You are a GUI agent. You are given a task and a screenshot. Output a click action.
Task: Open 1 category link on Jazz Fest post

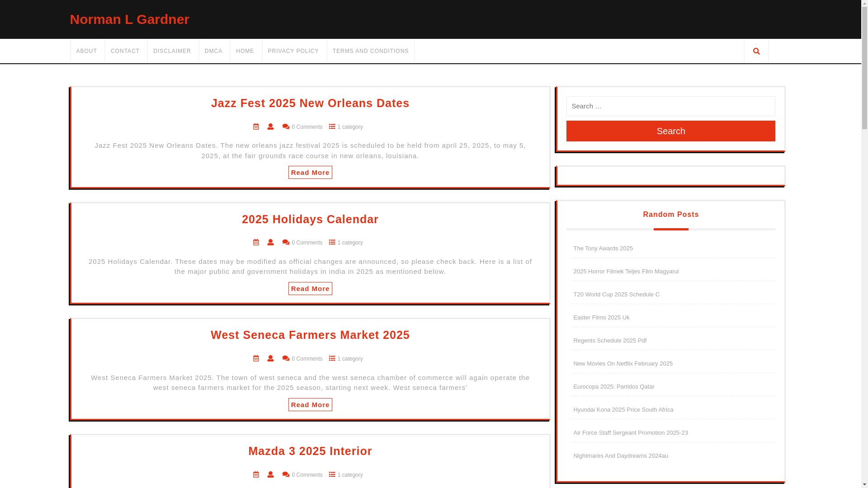350,127
